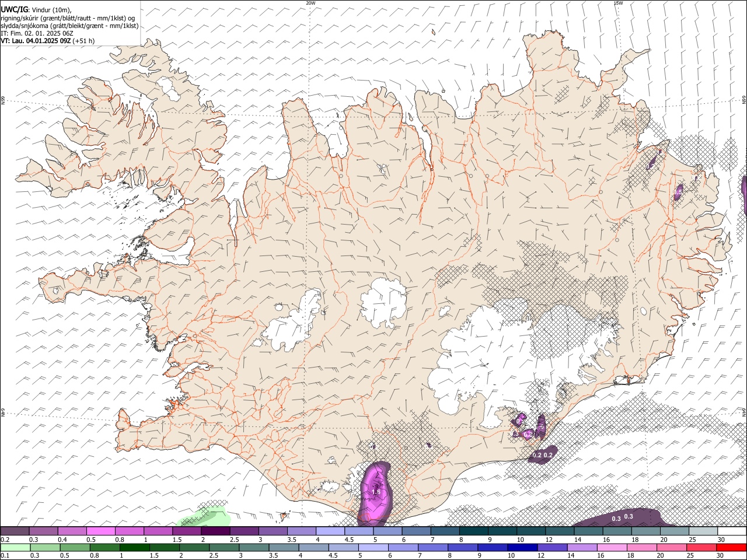Viewport: 747px width, 560px height.
Task: Click the 0.2 swatch in the purple snow legend
Action: (15, 531)
